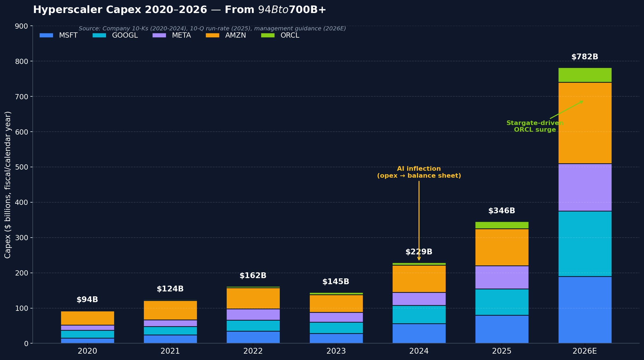The image size is (644, 360).
Task: Click the 2026E AMZN orange bar segment
Action: pyautogui.click(x=585, y=123)
